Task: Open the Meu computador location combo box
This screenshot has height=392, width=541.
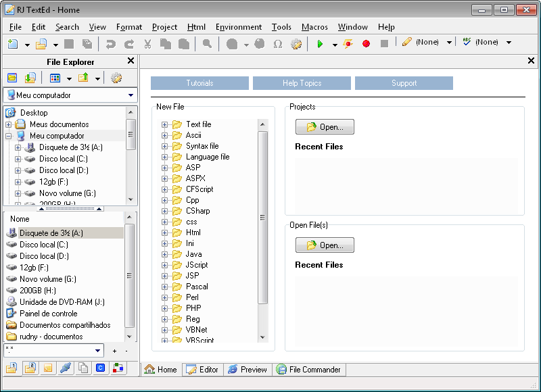Action: point(70,95)
